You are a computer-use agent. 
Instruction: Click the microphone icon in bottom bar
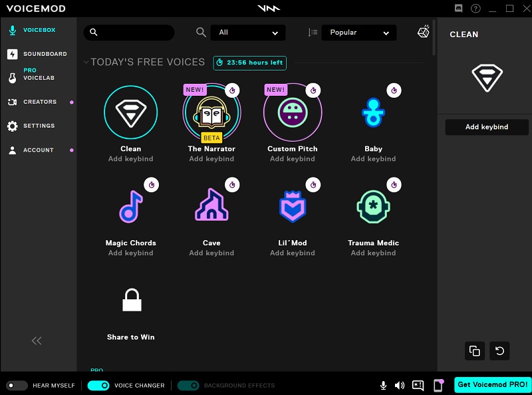[383, 386]
